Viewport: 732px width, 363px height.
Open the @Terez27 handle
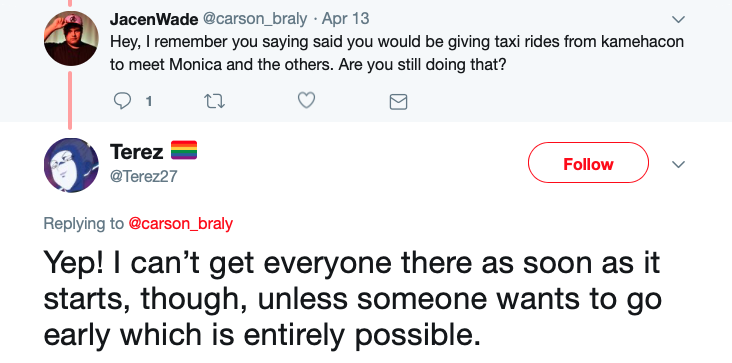pyautogui.click(x=144, y=176)
